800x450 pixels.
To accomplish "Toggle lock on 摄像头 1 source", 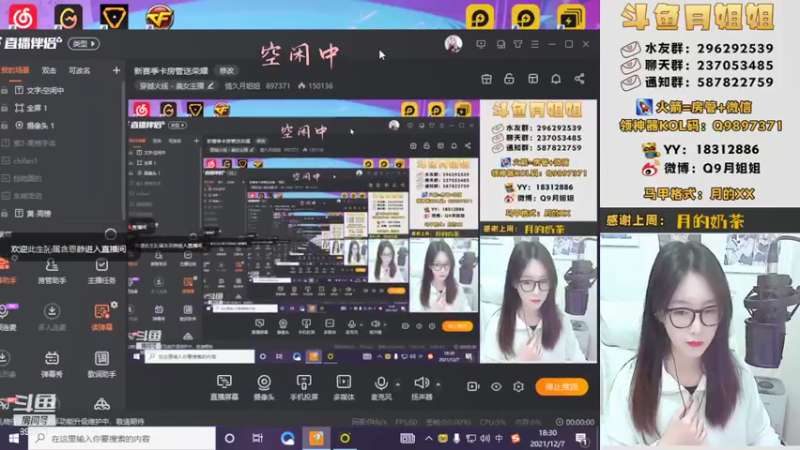I will [5, 125].
